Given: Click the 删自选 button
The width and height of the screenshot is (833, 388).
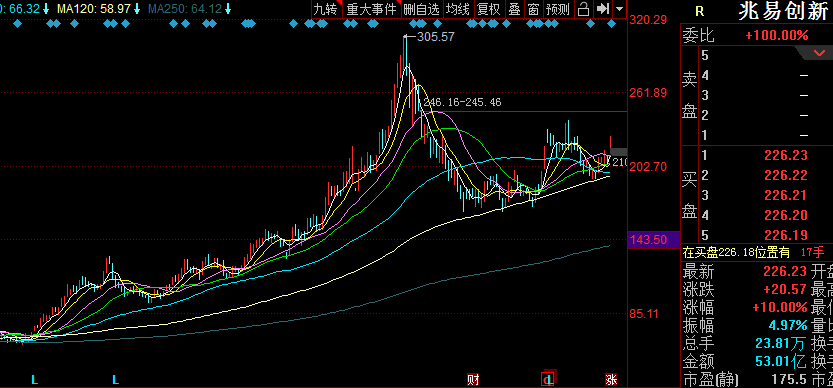Looking at the screenshot, I should [422, 9].
